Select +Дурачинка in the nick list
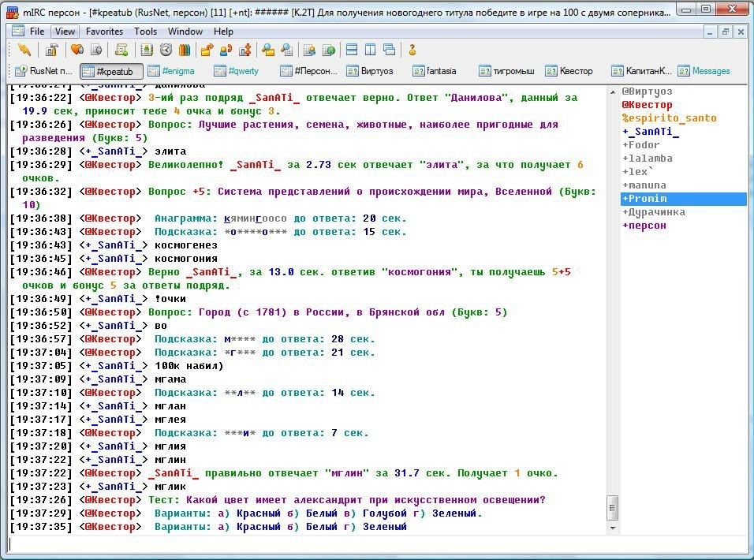The height and width of the screenshot is (560, 754). [654, 212]
